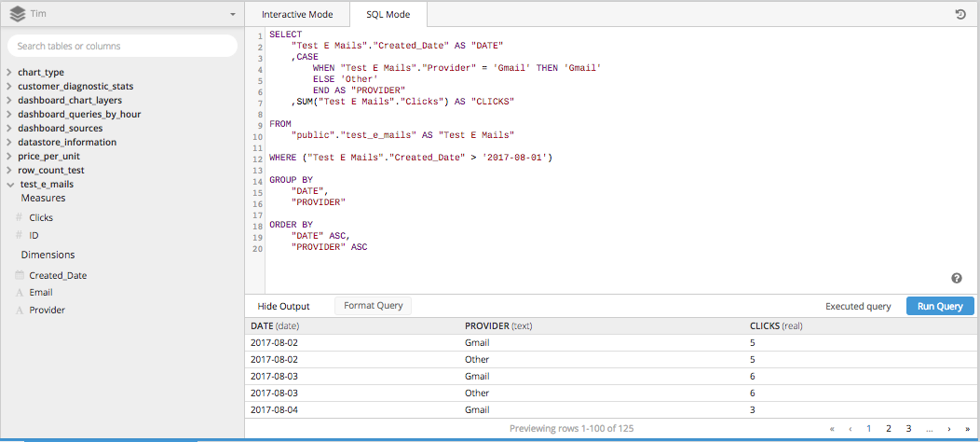Hide the query output panel
Image resolution: width=980 pixels, height=442 pixels.
pyautogui.click(x=283, y=306)
